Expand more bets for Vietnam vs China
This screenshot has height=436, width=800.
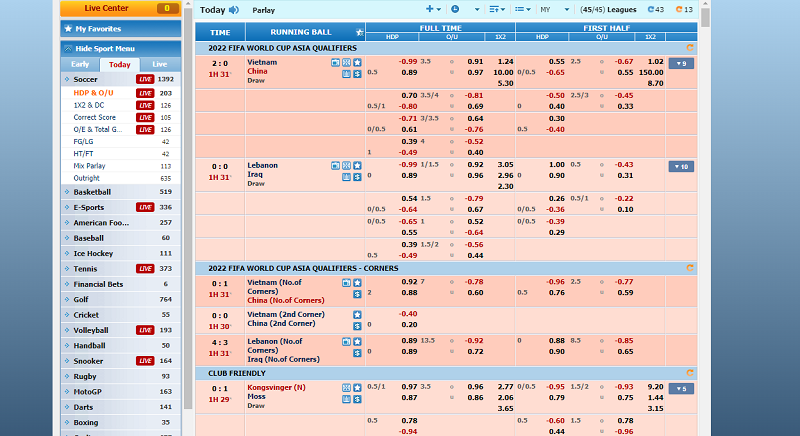coord(681,63)
